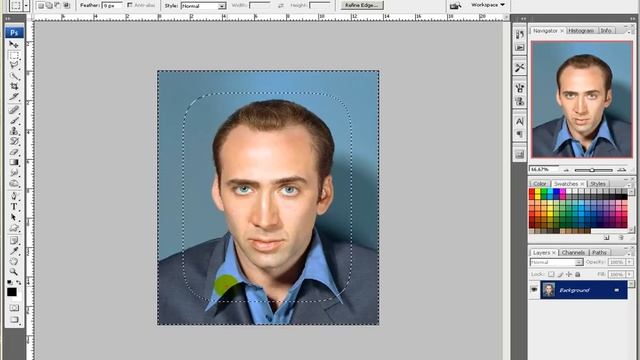
Task: Open the Paragraph panel from dock
Action: 520,134
